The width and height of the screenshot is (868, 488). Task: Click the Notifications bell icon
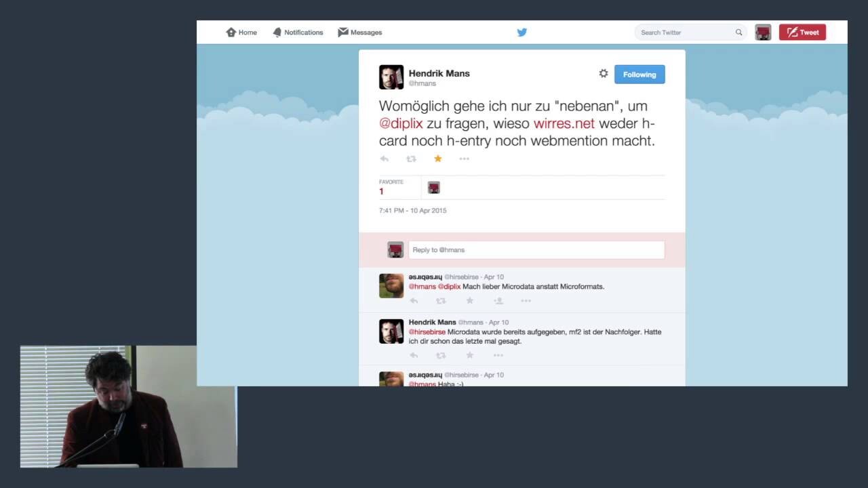click(277, 33)
